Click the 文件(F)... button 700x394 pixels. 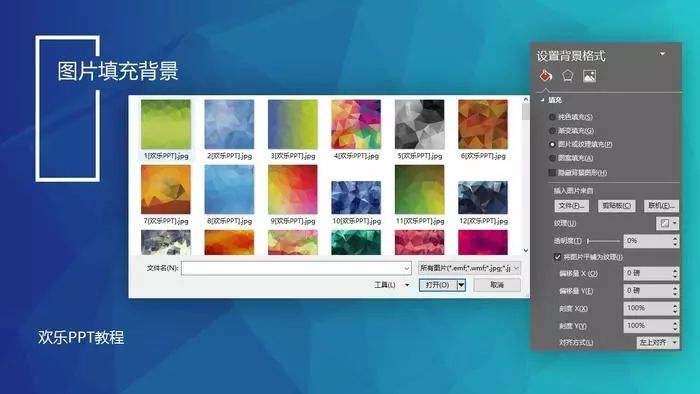(x=572, y=206)
